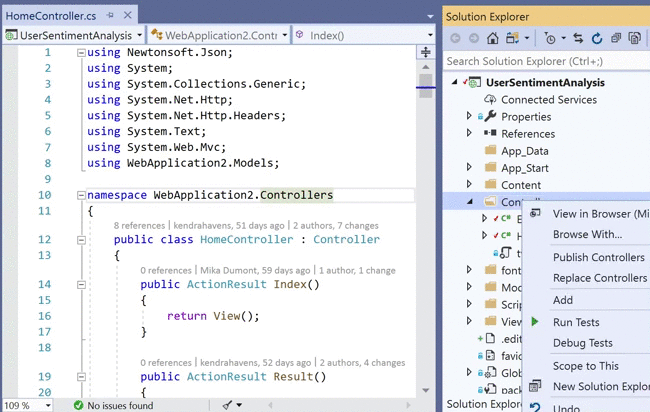Image resolution: width=650 pixels, height=412 pixels.
Task: Open the 2 authors, 7 changes CodeLens link
Action: coord(336,225)
